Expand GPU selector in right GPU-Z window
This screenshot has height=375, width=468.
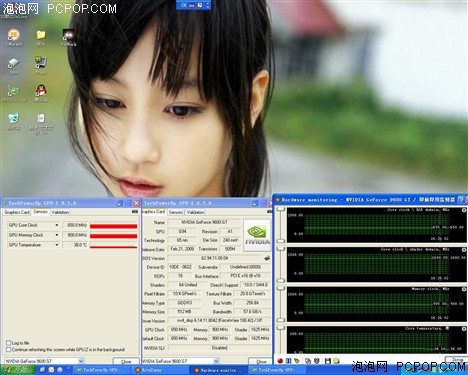coord(216,361)
